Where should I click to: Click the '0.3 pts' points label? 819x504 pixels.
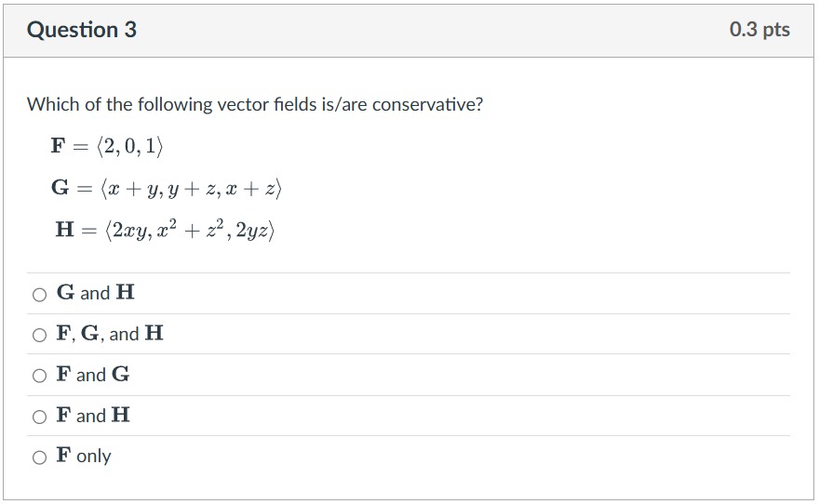[759, 29]
